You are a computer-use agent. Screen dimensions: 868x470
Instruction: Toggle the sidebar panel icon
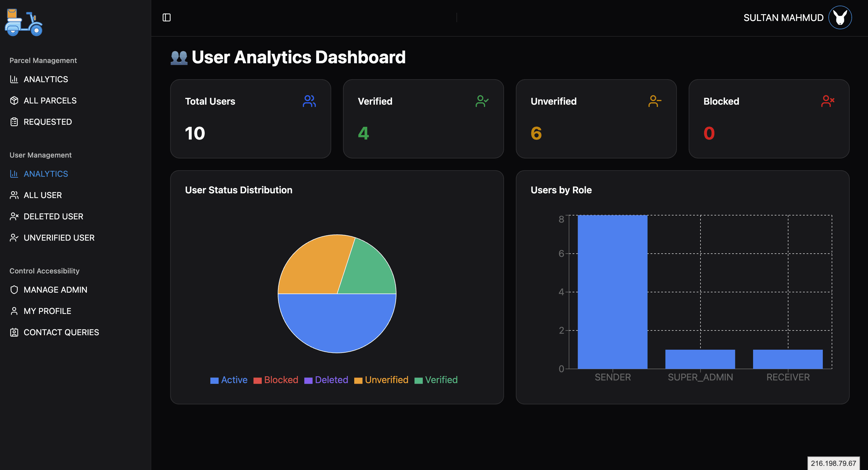click(x=166, y=17)
